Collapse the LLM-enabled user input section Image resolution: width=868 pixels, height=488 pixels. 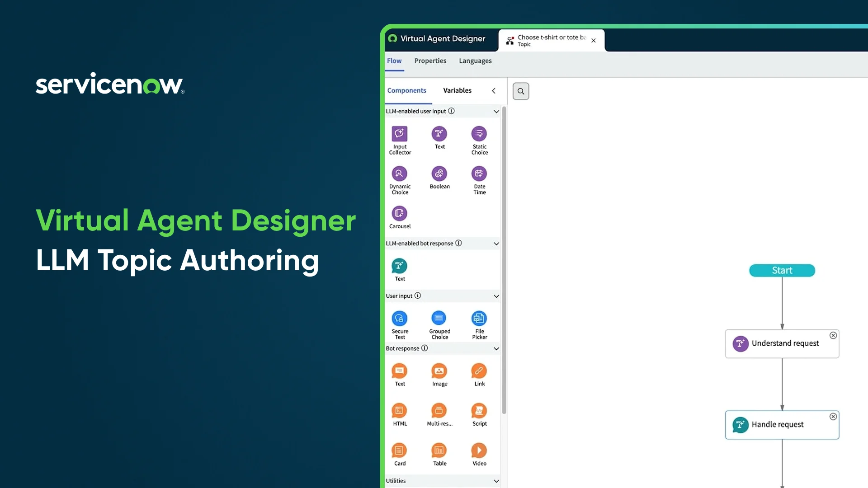(x=496, y=112)
